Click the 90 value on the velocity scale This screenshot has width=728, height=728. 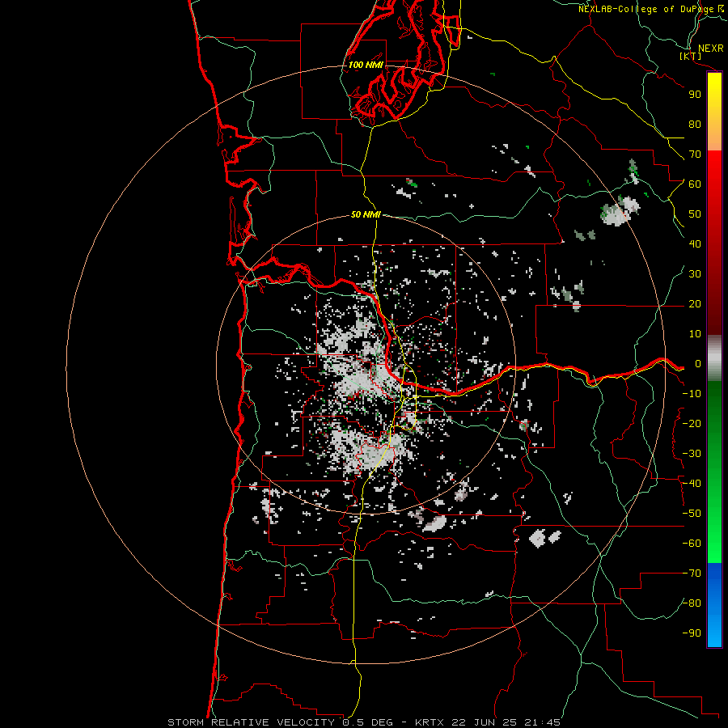tap(695, 95)
